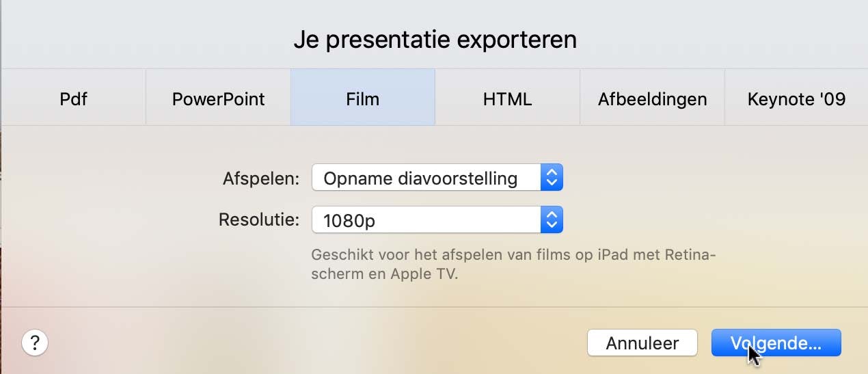
Task: Click the Volgende... button
Action: point(776,343)
